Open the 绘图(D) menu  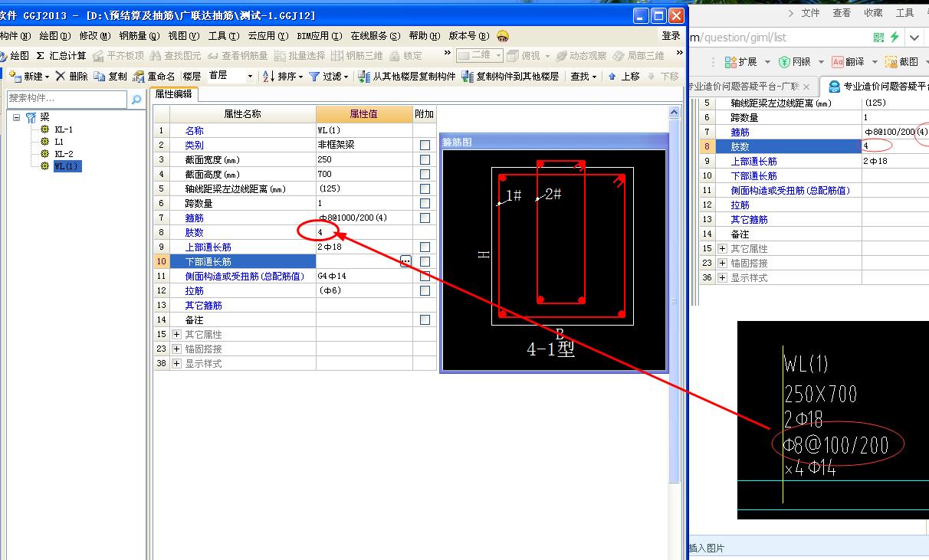[x=54, y=36]
